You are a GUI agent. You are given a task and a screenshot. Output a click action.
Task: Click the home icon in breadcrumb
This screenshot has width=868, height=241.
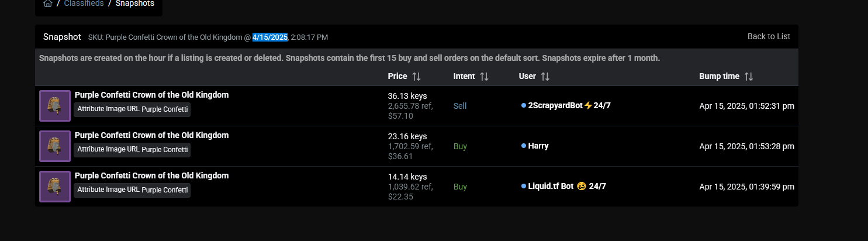point(48,4)
